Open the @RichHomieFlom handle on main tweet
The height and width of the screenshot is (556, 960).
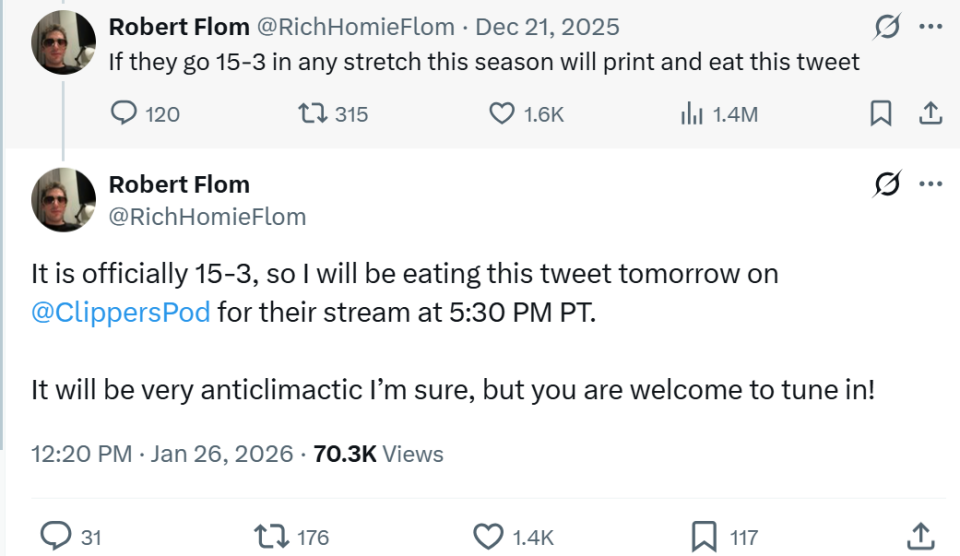pyautogui.click(x=207, y=216)
